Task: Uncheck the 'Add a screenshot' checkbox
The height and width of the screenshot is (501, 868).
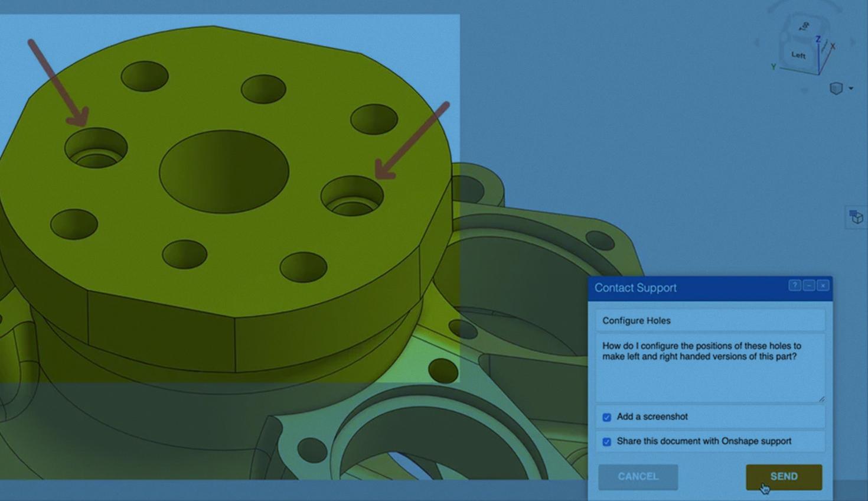Action: (x=606, y=417)
